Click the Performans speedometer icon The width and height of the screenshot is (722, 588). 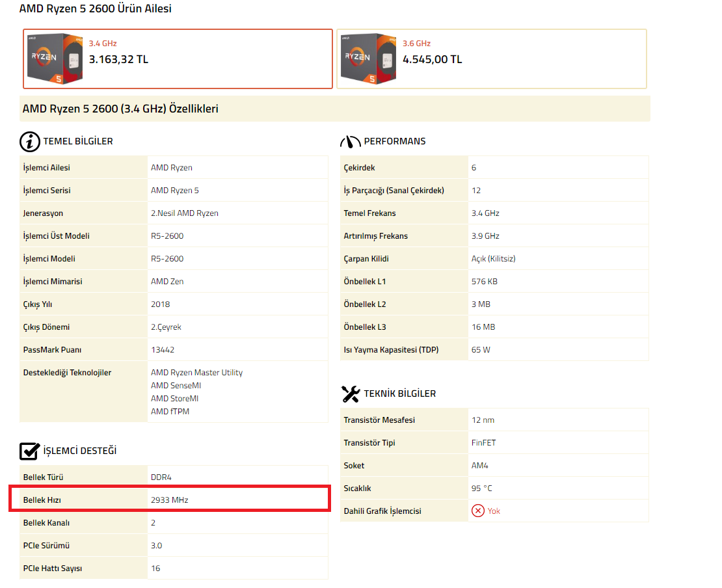(x=350, y=142)
